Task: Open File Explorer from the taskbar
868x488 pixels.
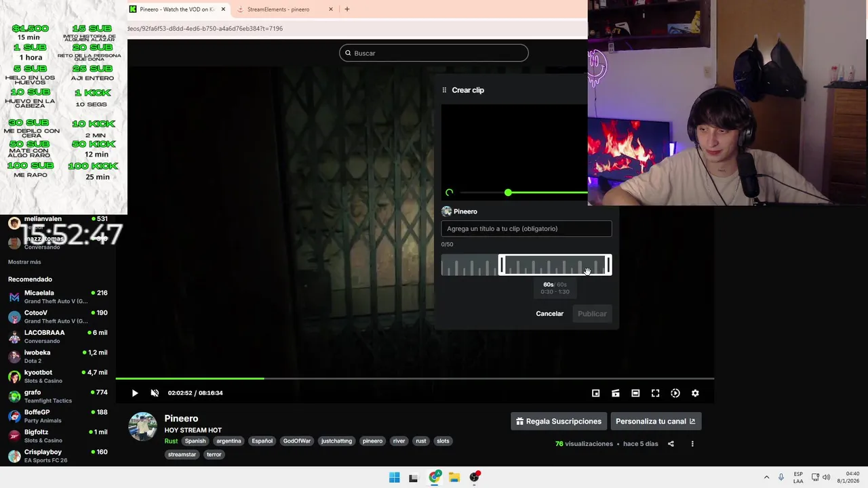Action: click(x=454, y=477)
